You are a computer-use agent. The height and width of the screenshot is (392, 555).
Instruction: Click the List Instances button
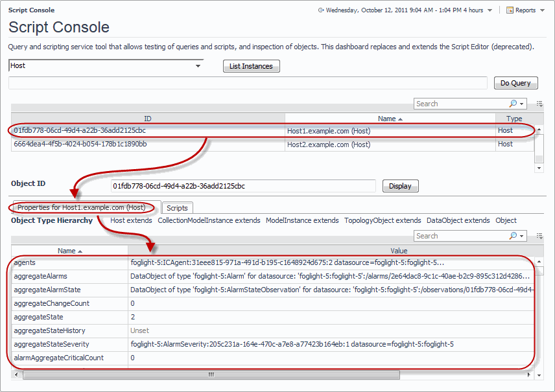(x=252, y=66)
